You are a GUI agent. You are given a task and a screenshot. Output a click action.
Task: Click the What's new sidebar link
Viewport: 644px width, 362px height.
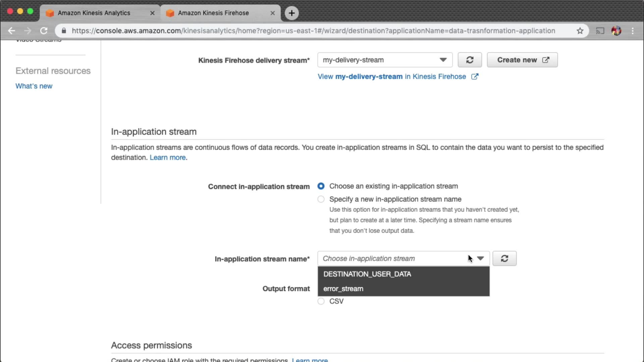click(x=34, y=86)
